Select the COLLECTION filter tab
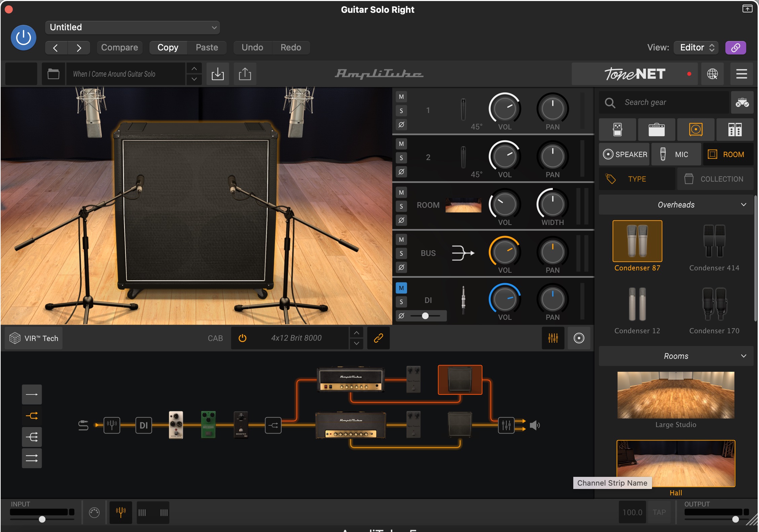 coord(715,179)
